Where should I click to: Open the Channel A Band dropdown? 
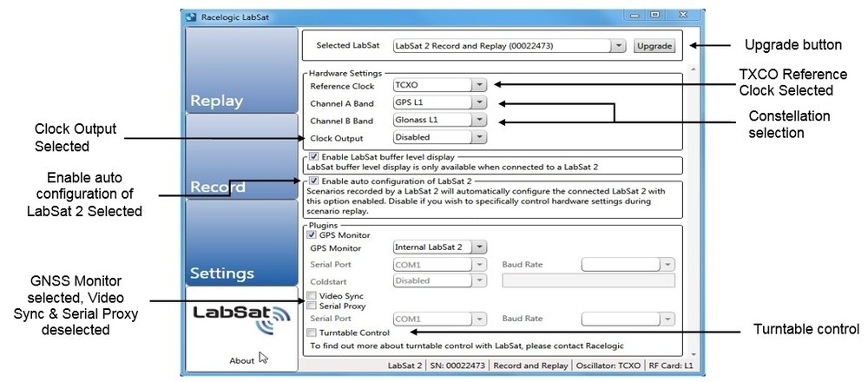tap(480, 102)
